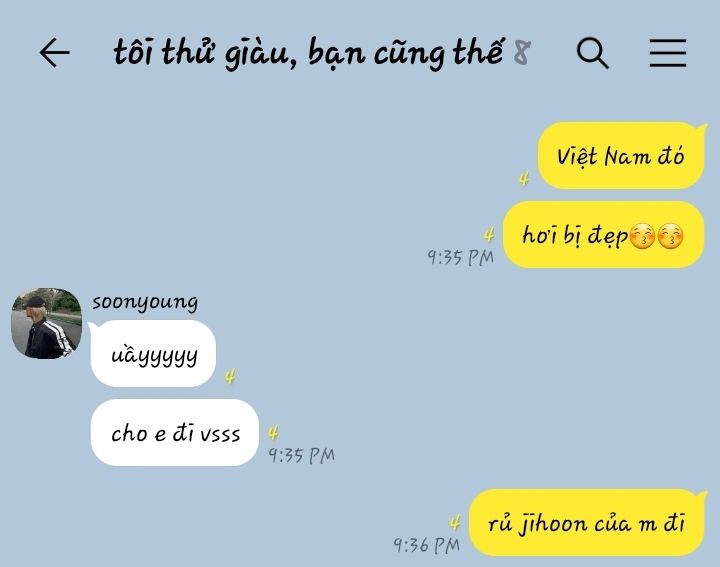Screen dimensions: 720x567
Task: Open soonyoung's profile picture
Action: coord(46,323)
